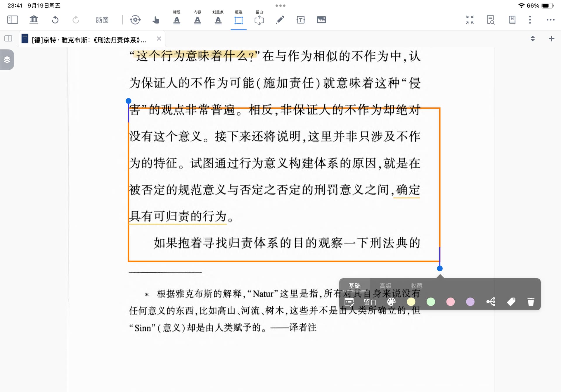Delete the selection with trash icon
The width and height of the screenshot is (561, 392).
[x=531, y=302]
